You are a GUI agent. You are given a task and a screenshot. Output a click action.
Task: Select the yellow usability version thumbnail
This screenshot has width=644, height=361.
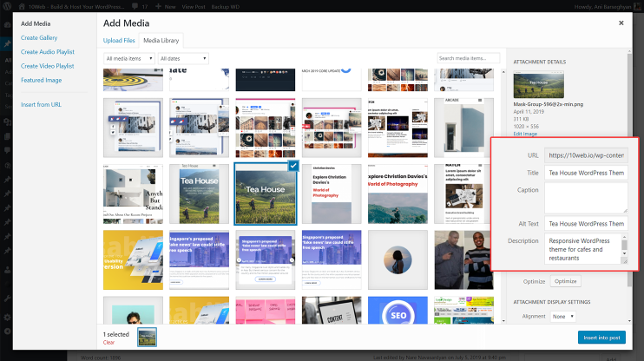pos(133,260)
